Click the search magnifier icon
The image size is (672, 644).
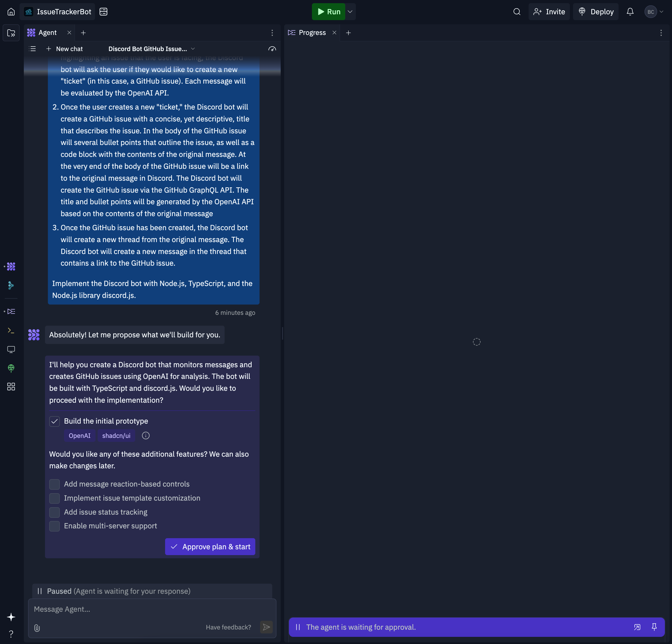pyautogui.click(x=517, y=12)
